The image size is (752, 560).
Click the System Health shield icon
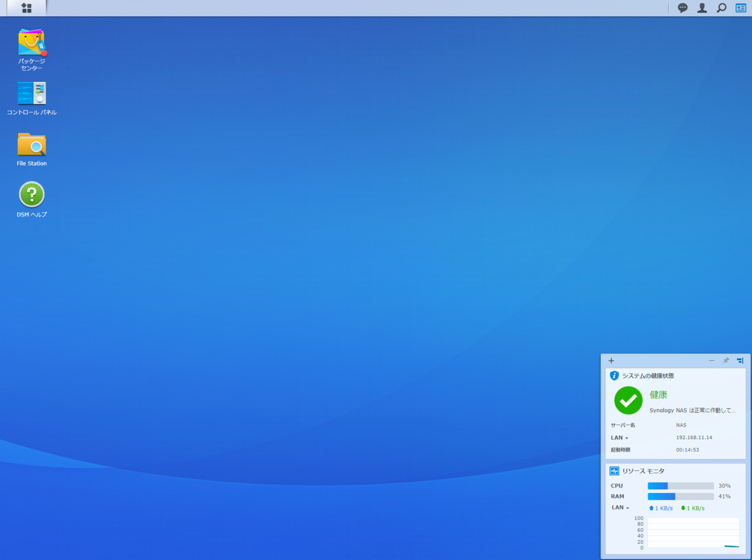click(614, 376)
